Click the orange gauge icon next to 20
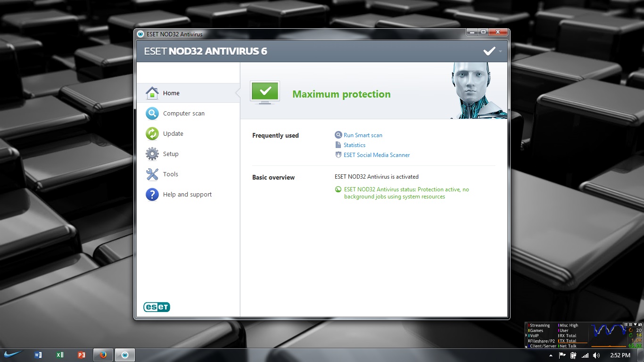This screenshot has height=362, width=644. point(631,330)
